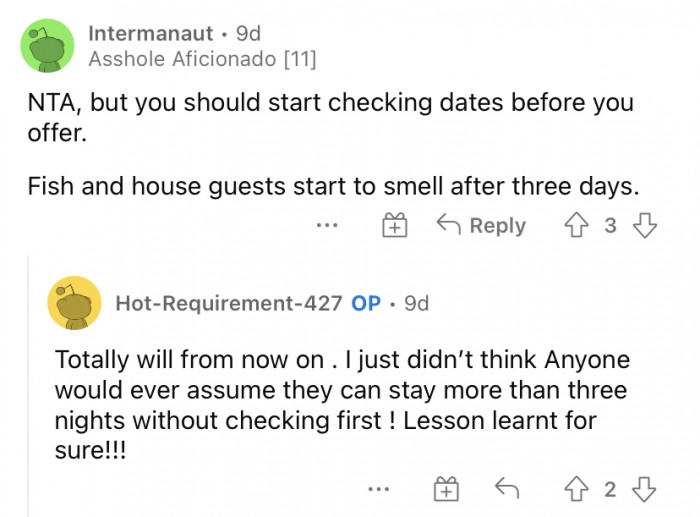Click the reply arrow under Hot-Requirement-427's comment
Screen dimensions: 700x517
click(507, 488)
